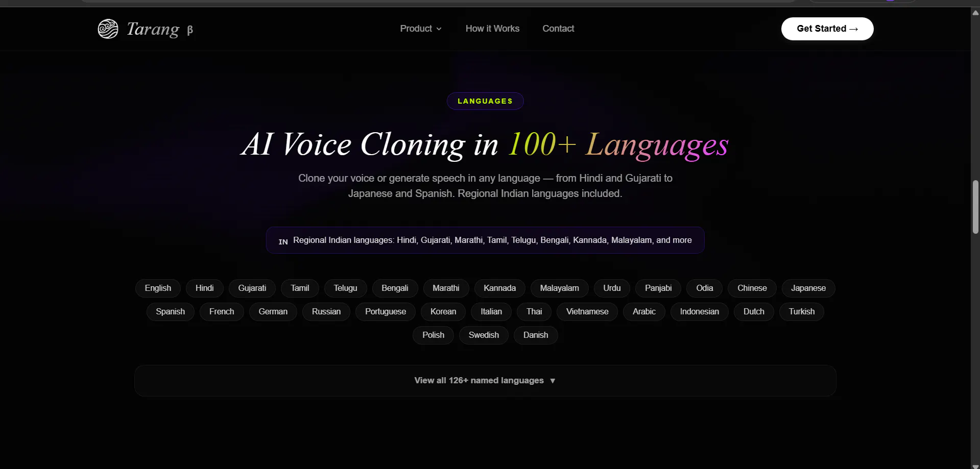Click the Thai chip
Image resolution: width=980 pixels, height=469 pixels.
534,312
